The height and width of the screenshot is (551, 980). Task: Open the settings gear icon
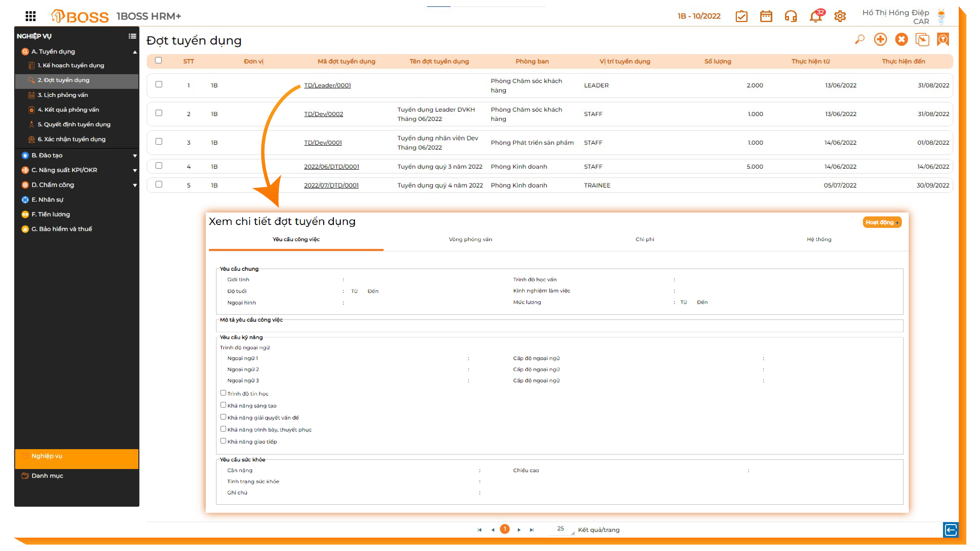click(x=840, y=16)
